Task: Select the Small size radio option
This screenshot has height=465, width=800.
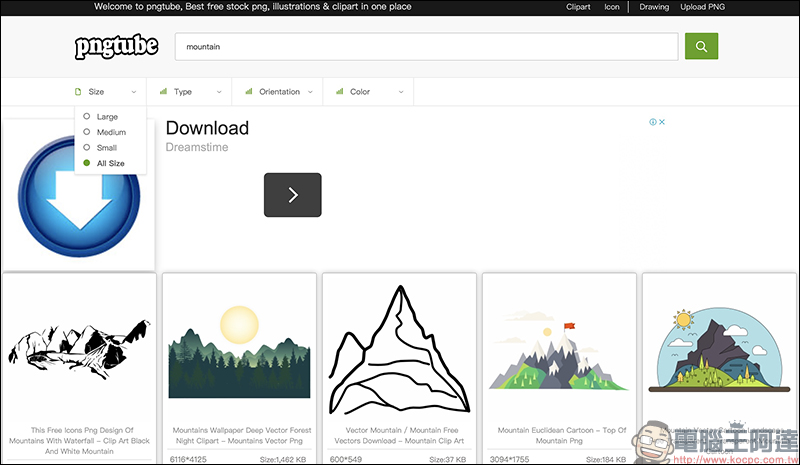Action: coord(87,148)
